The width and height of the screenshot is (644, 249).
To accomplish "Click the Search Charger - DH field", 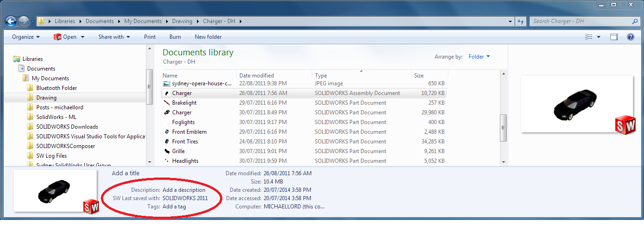I will click(581, 21).
